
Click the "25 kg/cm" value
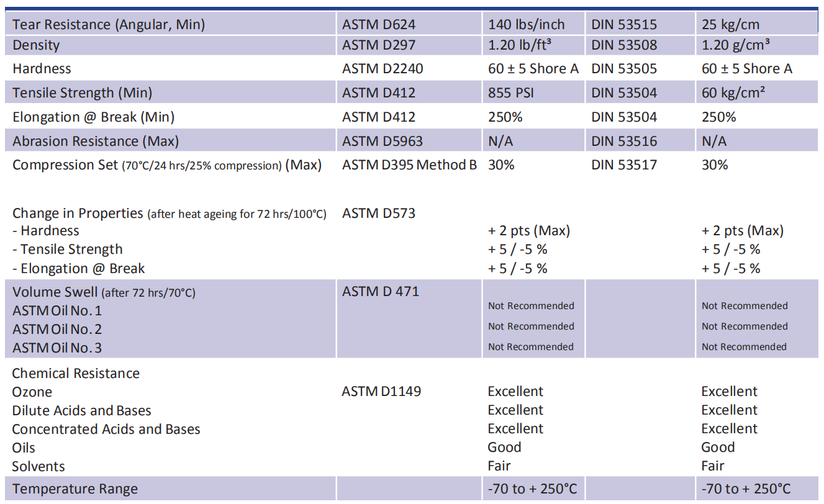click(x=730, y=25)
